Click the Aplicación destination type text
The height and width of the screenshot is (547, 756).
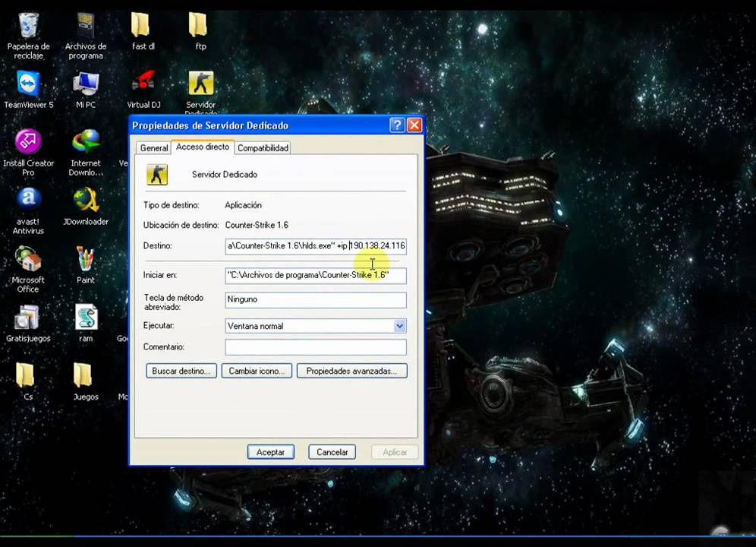pyautogui.click(x=243, y=204)
